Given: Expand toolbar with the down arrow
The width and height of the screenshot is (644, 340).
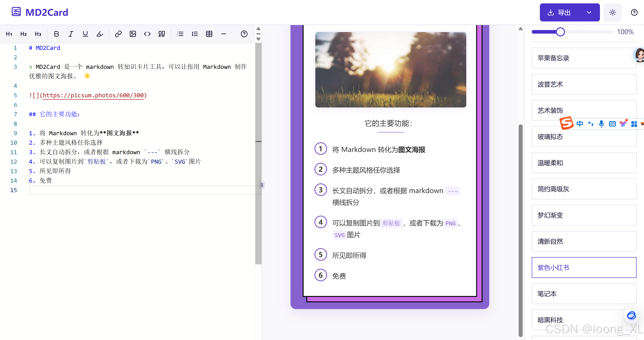Looking at the screenshot, I should [258, 39].
